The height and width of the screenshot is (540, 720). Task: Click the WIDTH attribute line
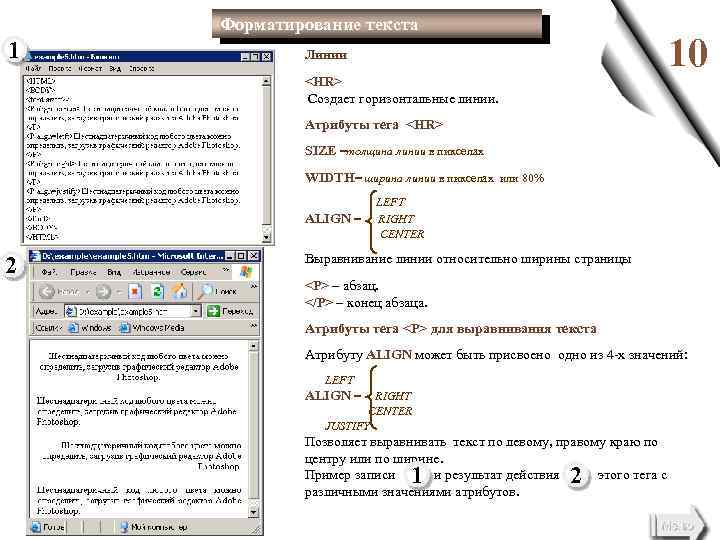click(424, 178)
